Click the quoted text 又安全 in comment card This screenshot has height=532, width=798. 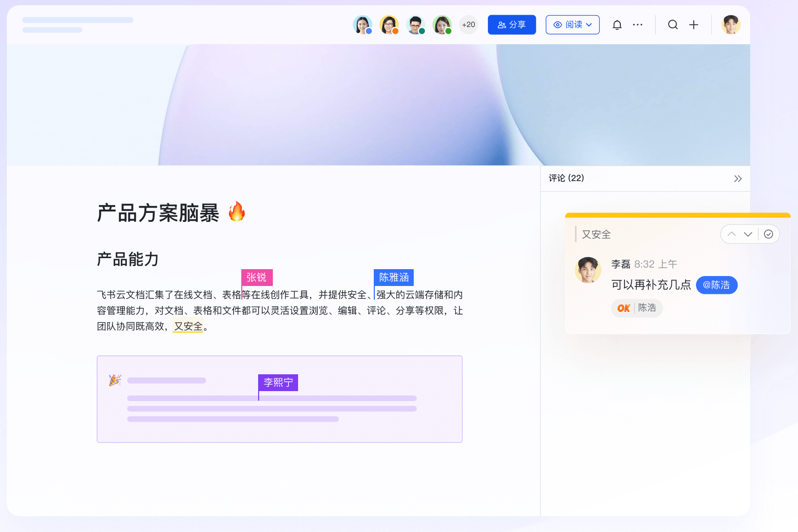pos(596,234)
